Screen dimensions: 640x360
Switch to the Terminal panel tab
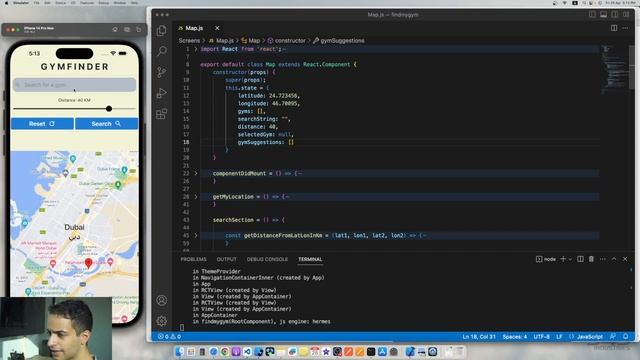pyautogui.click(x=310, y=259)
